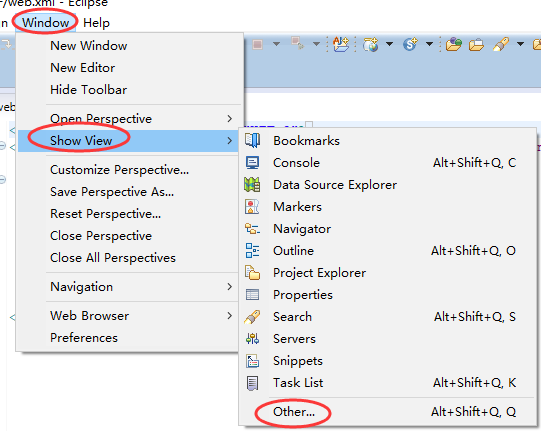Image resolution: width=541 pixels, height=431 pixels.
Task: Click the AJ new file toolbar icon
Action: point(341,44)
